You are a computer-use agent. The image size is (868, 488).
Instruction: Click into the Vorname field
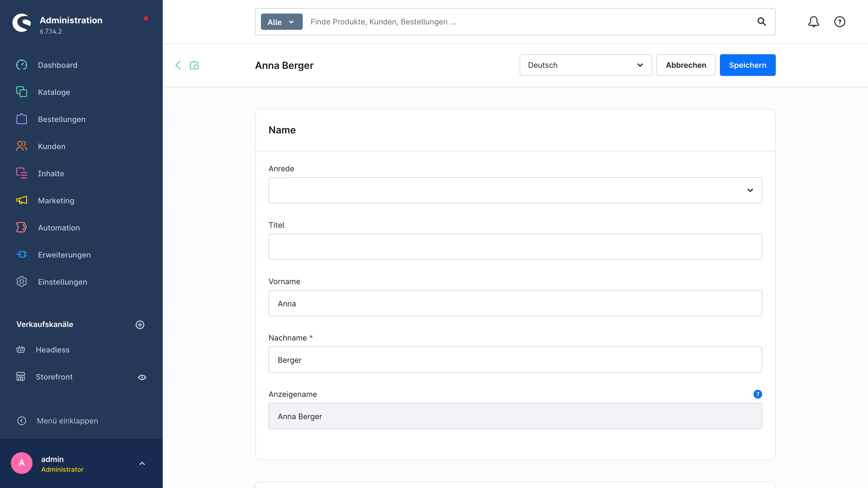pyautogui.click(x=515, y=303)
